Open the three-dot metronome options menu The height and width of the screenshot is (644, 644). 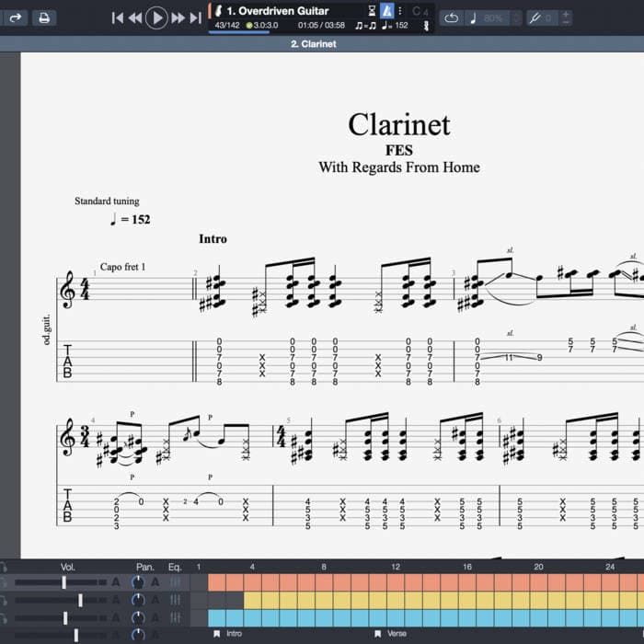(400, 11)
